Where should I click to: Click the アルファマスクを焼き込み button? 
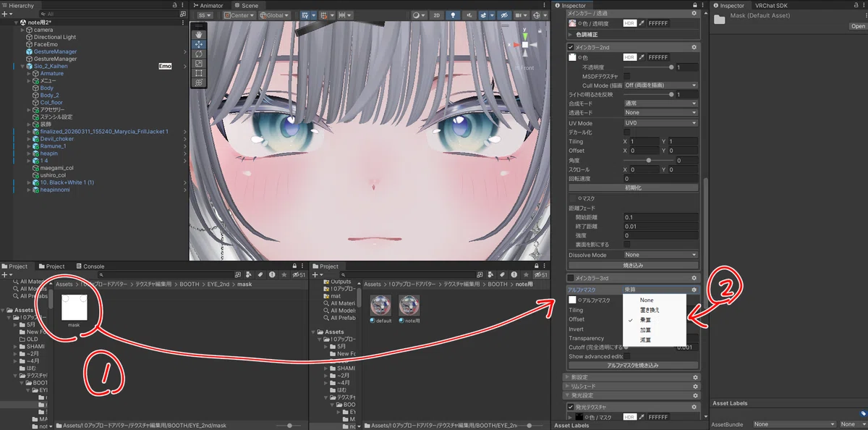point(633,366)
